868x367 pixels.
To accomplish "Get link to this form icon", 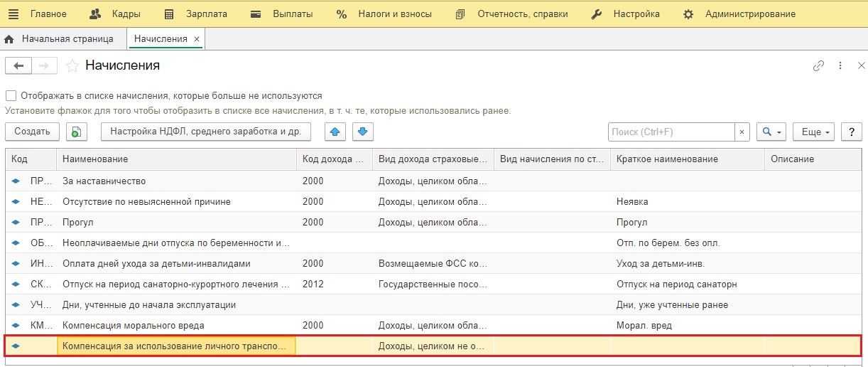I will 818,65.
